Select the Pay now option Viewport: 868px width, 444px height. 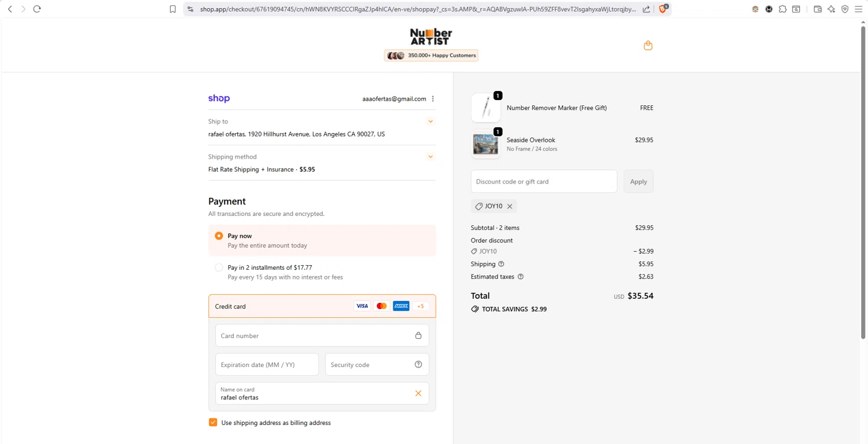pyautogui.click(x=219, y=236)
